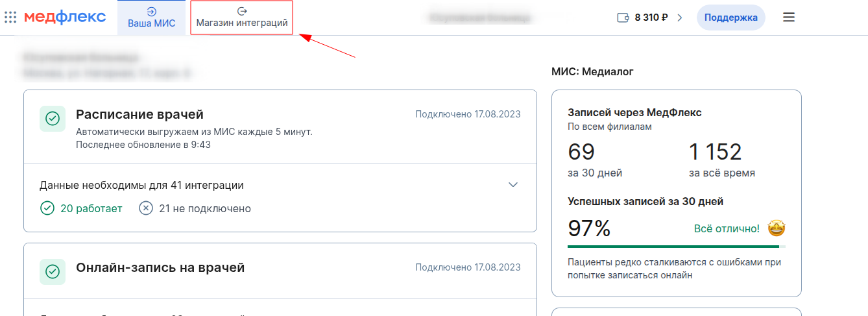
Task: Click the circled X icon near не подключено
Action: [x=146, y=208]
